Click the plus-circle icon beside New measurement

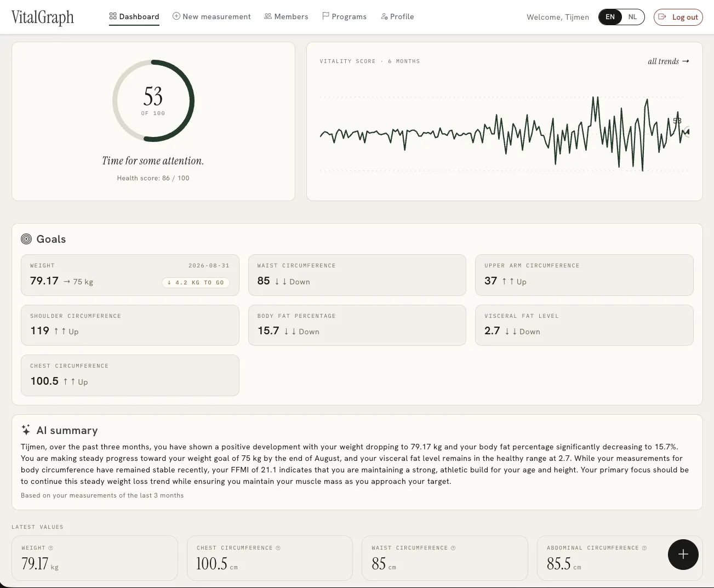[x=176, y=16]
